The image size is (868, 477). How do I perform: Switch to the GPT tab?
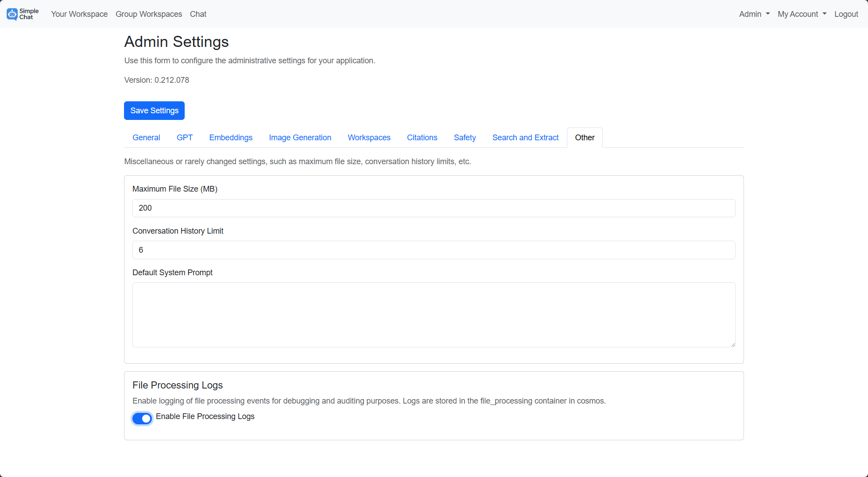pyautogui.click(x=185, y=138)
